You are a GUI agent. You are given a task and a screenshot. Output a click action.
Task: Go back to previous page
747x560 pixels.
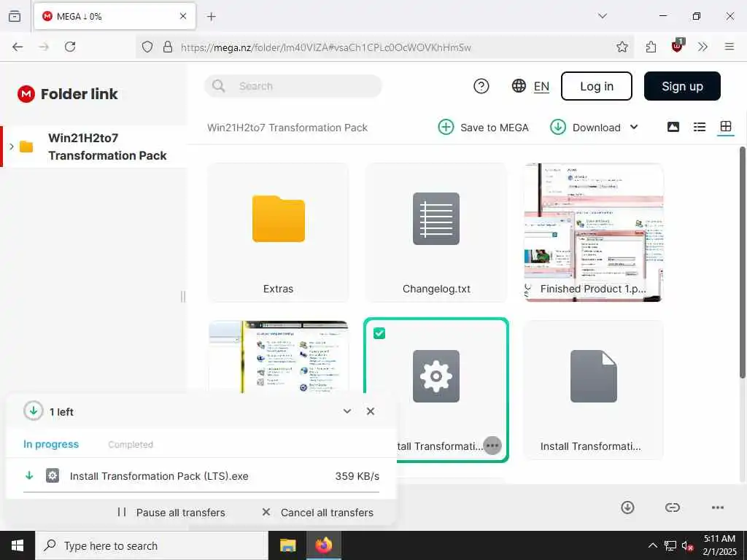(x=18, y=47)
